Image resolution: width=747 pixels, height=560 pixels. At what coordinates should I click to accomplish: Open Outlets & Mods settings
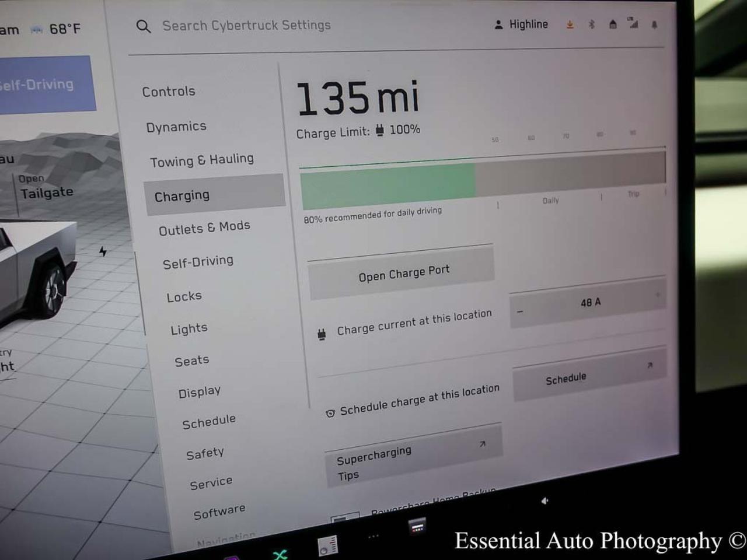[x=204, y=228]
